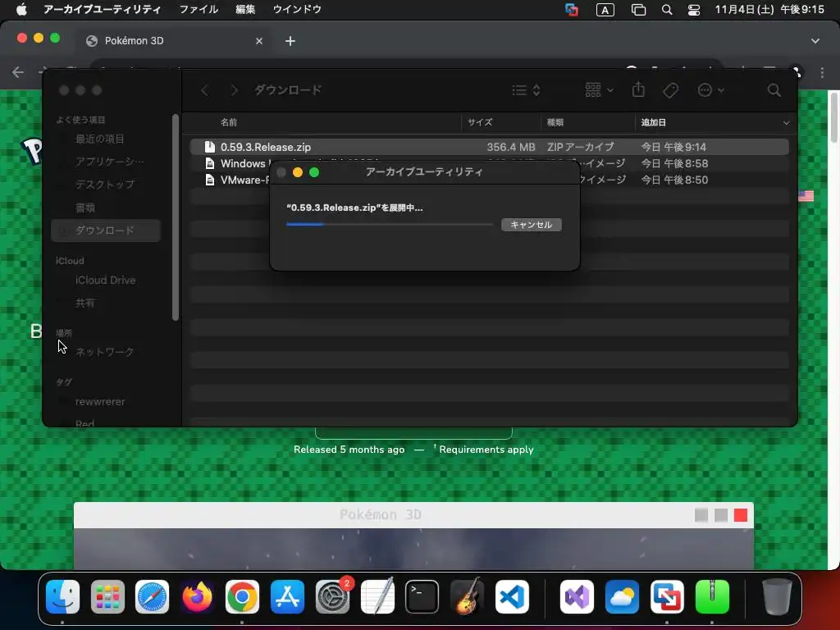Click the web page vertical scrollbar

click(833, 118)
